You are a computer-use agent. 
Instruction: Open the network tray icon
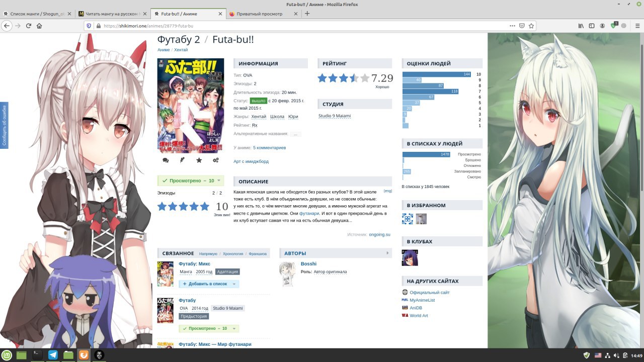(x=608, y=355)
